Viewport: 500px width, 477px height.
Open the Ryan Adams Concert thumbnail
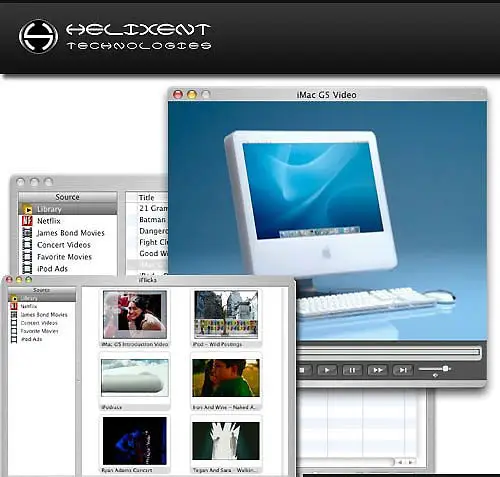point(135,441)
